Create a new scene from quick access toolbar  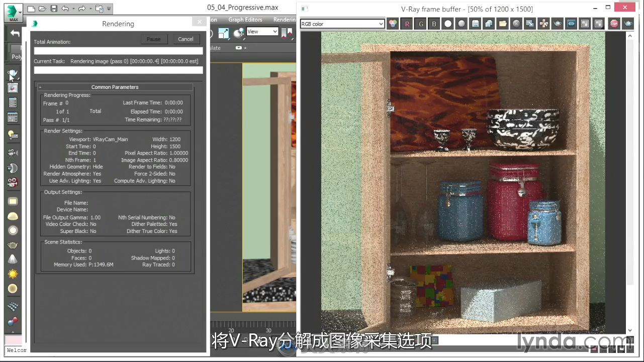[x=31, y=9]
